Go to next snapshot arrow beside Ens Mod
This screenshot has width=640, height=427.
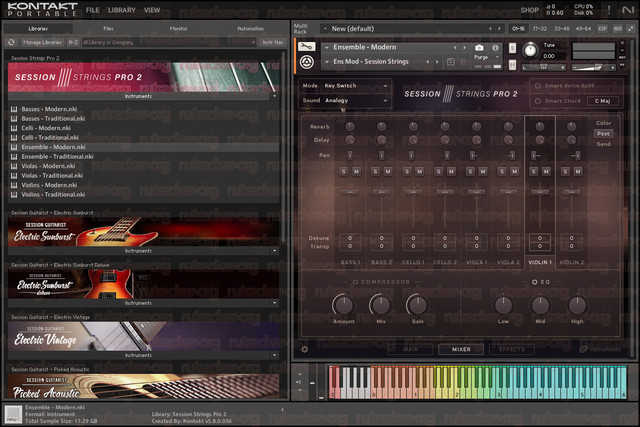[437, 62]
